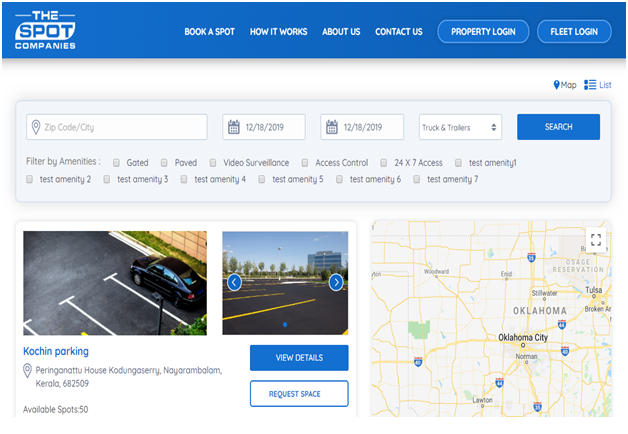Open the Kochin parking title link
Viewport: 628px width, 434px height.
tap(56, 351)
